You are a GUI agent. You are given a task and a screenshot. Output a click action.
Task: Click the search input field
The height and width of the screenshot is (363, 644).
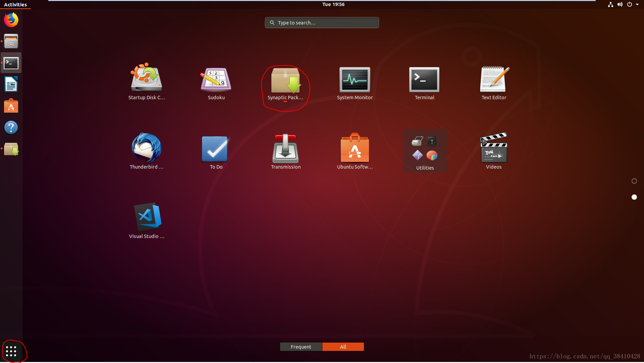[322, 22]
